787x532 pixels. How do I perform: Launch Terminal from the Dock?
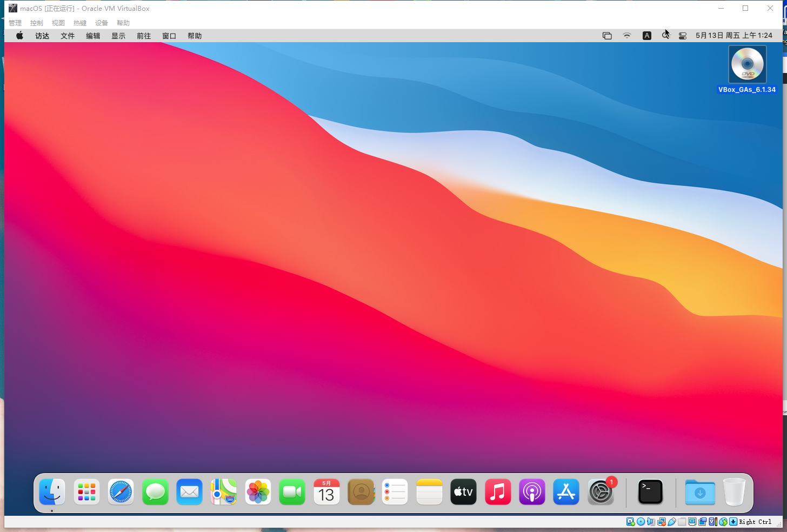click(650, 491)
